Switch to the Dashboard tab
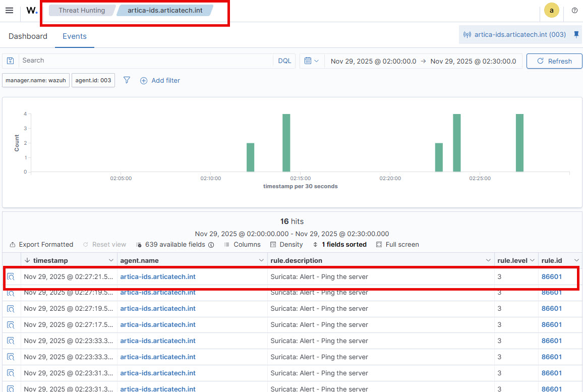 pyautogui.click(x=28, y=36)
